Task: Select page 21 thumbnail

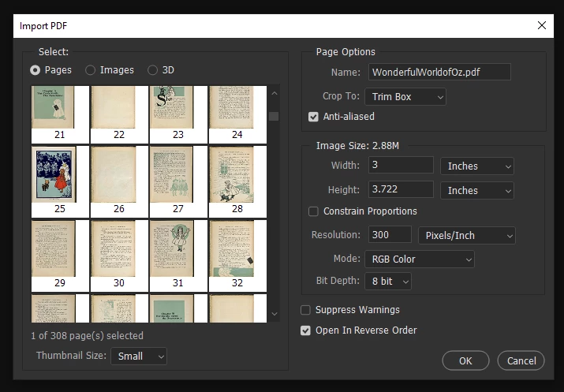Action: tap(60, 114)
